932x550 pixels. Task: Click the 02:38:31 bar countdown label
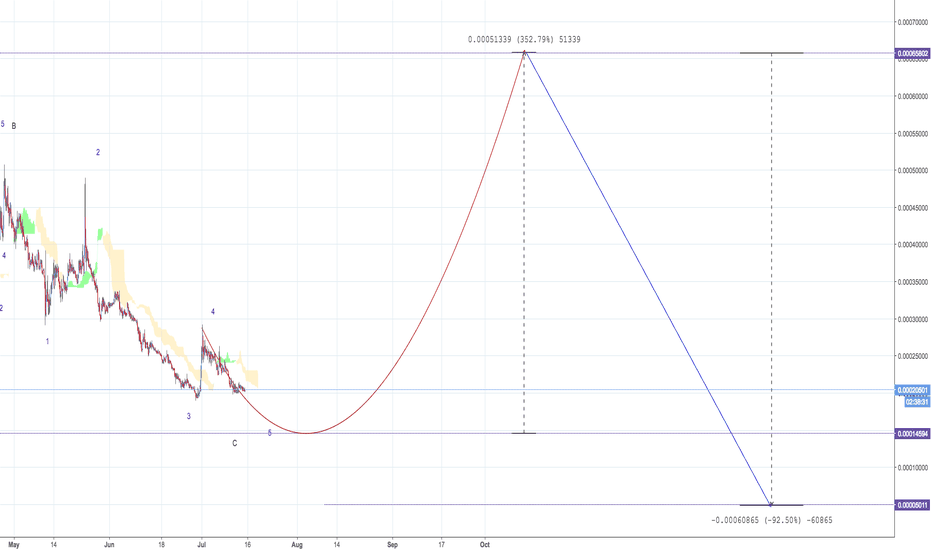(917, 402)
